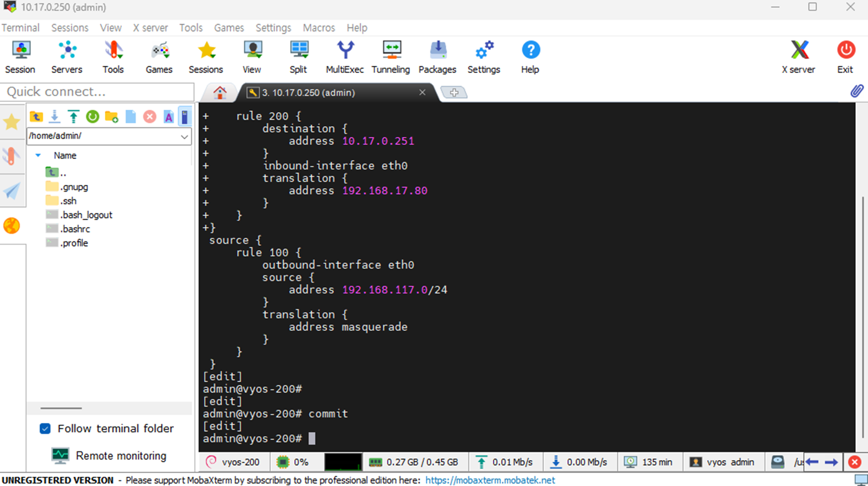Click the SFTP download icon
868x486 pixels.
pos(55,116)
